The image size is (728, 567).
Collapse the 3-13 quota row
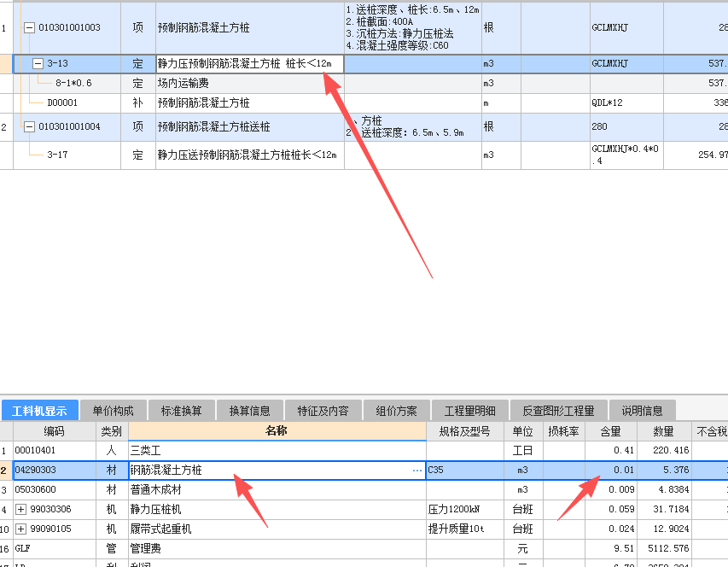pos(38,64)
